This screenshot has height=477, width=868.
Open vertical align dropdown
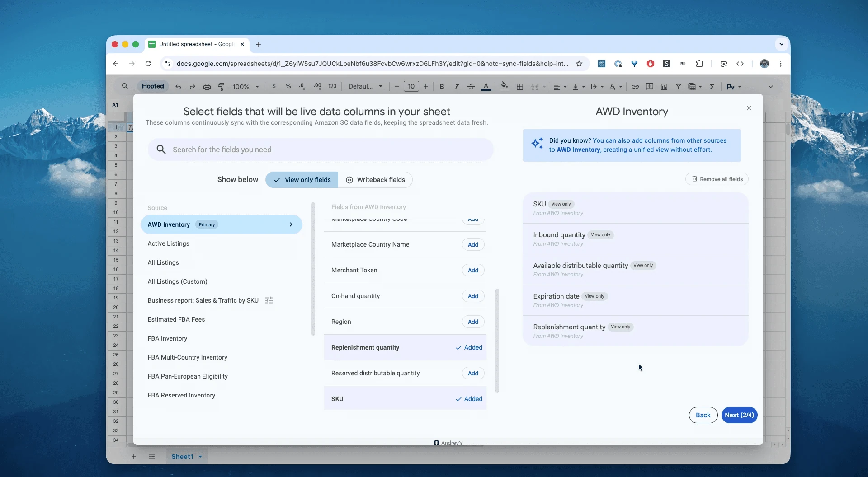578,87
